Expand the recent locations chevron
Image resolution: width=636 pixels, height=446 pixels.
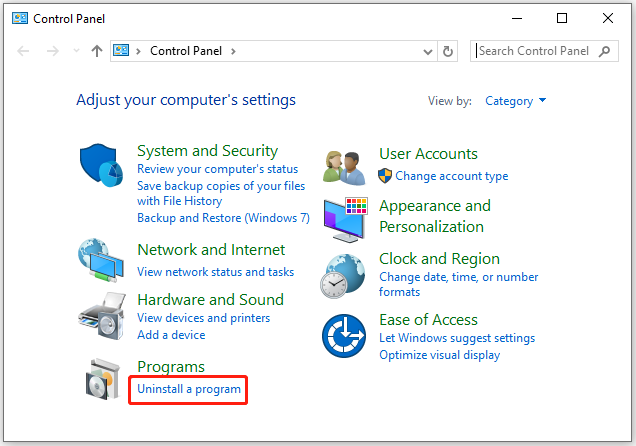[x=76, y=51]
